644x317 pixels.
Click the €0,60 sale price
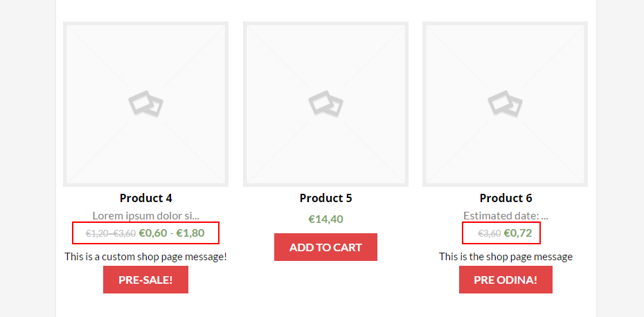tap(153, 233)
